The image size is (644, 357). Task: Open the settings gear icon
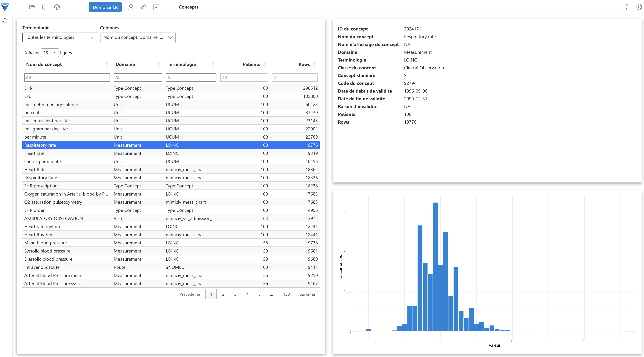tap(639, 7)
